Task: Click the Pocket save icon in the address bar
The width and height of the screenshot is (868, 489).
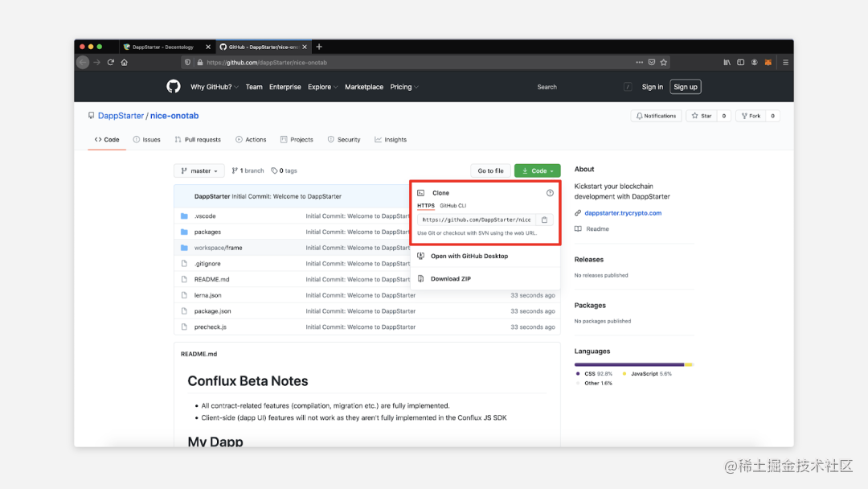Action: [x=652, y=63]
